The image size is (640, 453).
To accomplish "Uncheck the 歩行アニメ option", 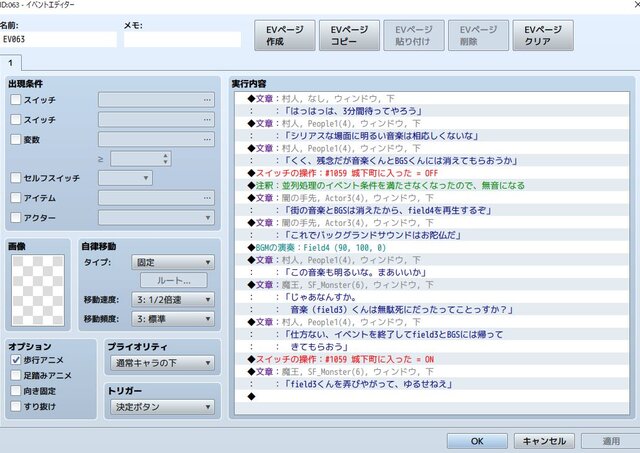I will pos(16,360).
